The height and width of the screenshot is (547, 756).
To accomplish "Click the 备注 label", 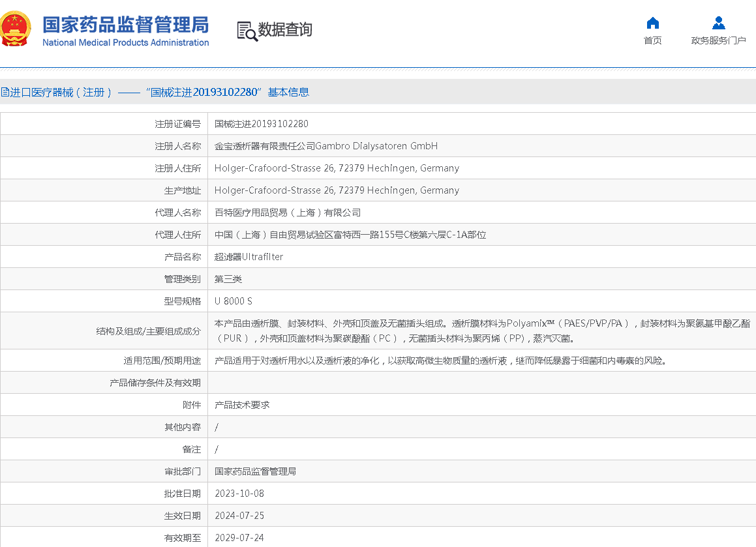I will [191, 449].
